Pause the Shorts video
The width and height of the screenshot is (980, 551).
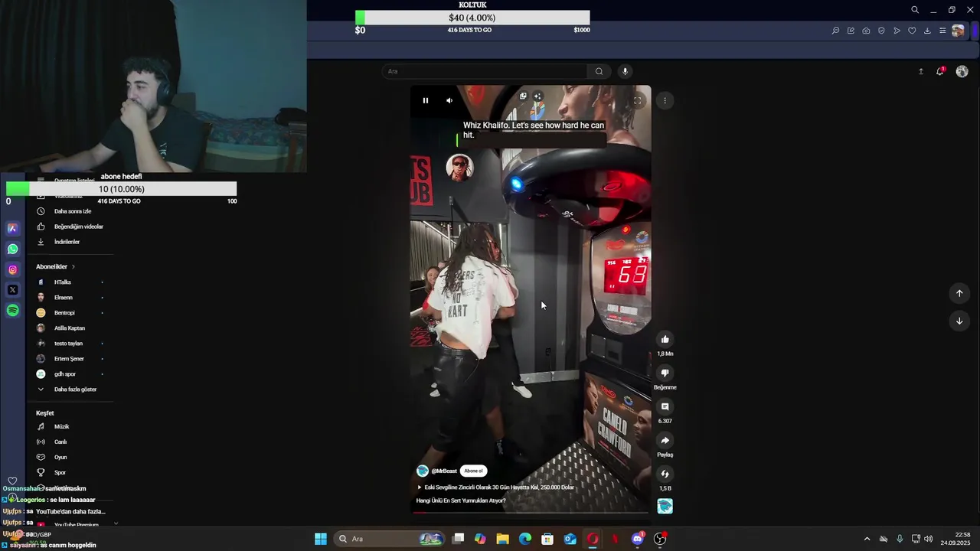point(426,100)
